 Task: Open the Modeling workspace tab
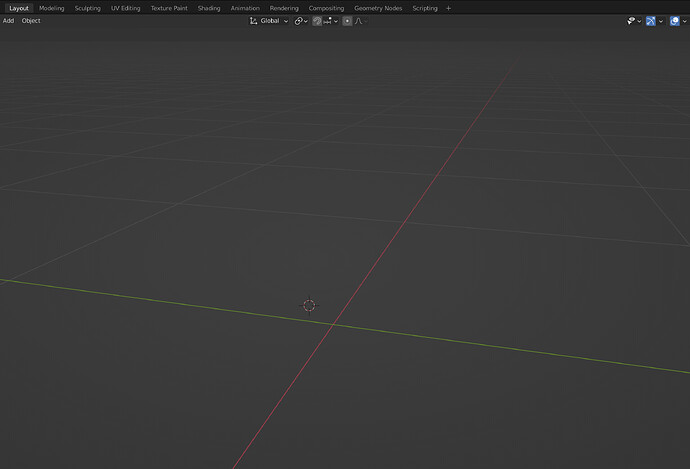[x=51, y=8]
